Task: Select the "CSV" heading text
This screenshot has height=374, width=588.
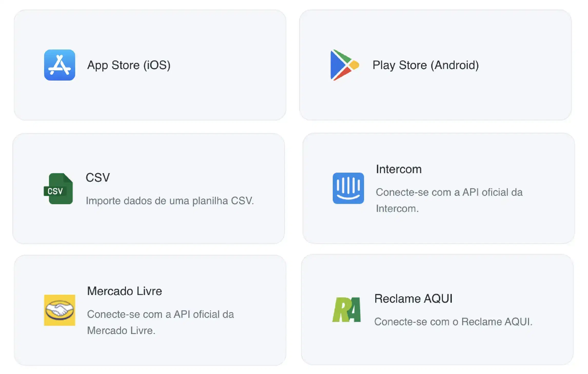Action: (98, 178)
